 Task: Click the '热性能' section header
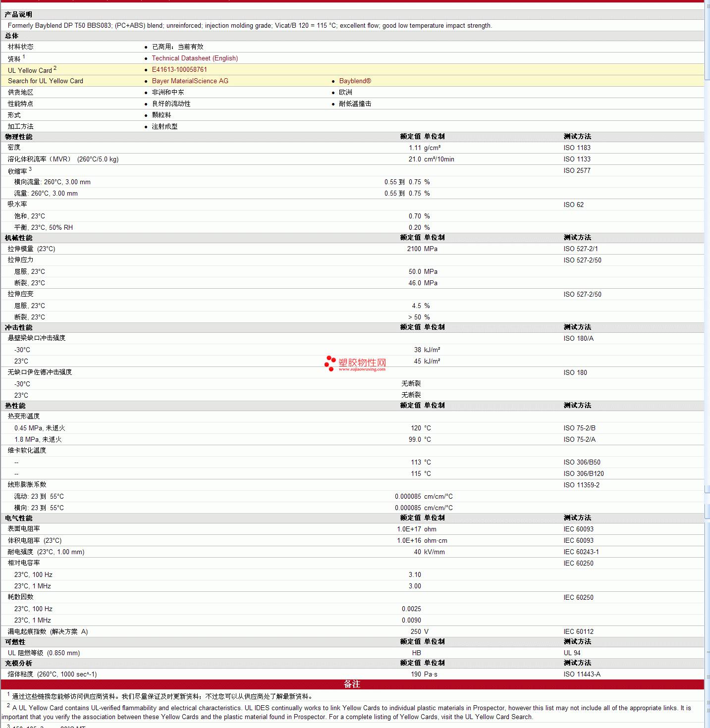(15, 406)
